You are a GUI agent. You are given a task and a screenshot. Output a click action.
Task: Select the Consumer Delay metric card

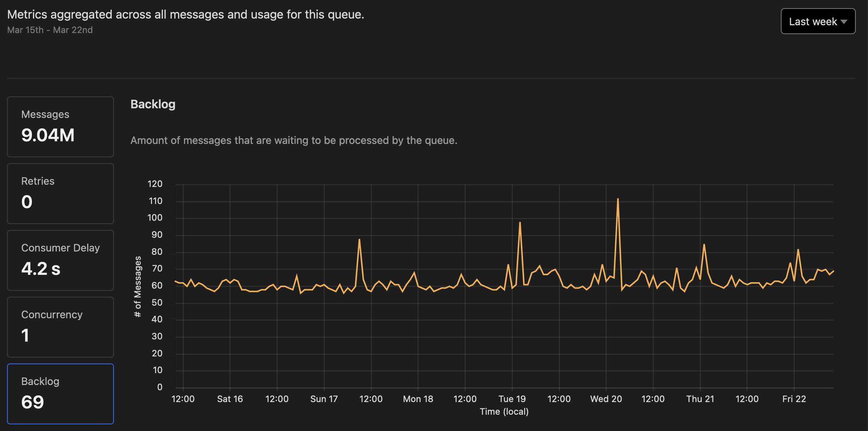click(x=60, y=260)
